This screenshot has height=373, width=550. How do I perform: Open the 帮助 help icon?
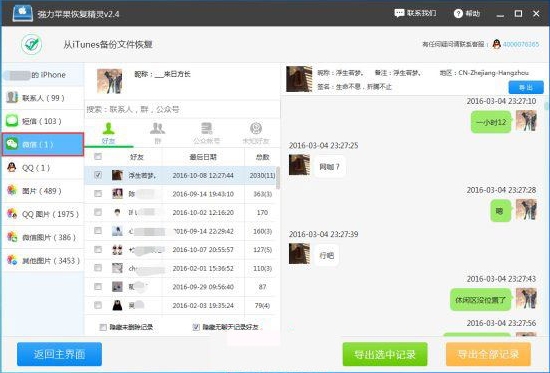pyautogui.click(x=458, y=14)
